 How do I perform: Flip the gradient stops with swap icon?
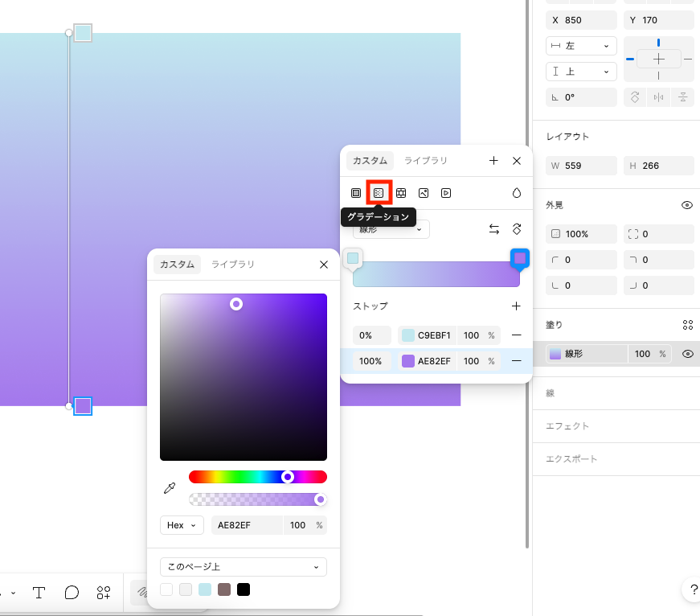[494, 229]
